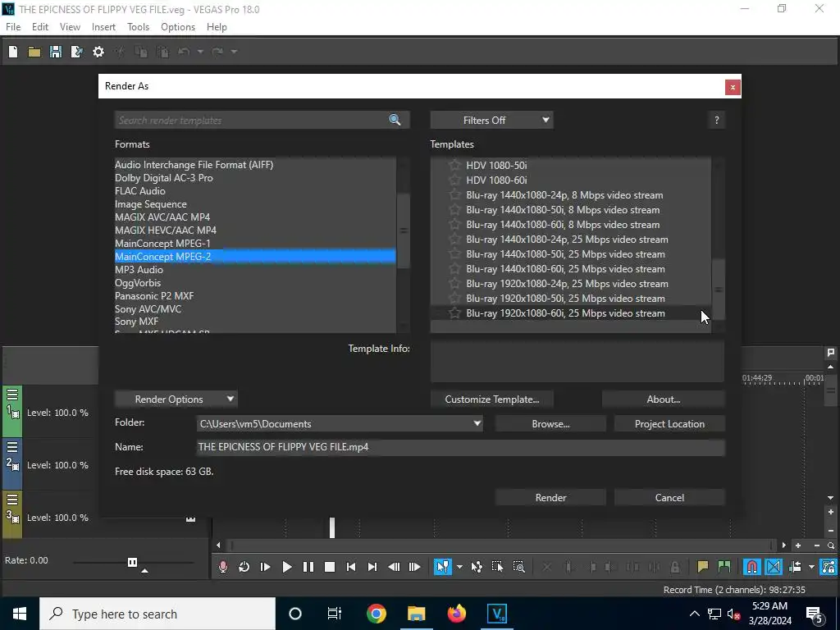Star Blu-ray 1920x1080-24p, 25 Mbps template
The image size is (840, 630).
pyautogui.click(x=454, y=283)
